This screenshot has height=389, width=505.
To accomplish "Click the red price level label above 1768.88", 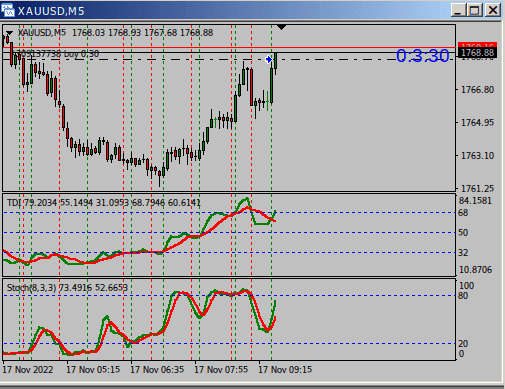I will click(477, 45).
